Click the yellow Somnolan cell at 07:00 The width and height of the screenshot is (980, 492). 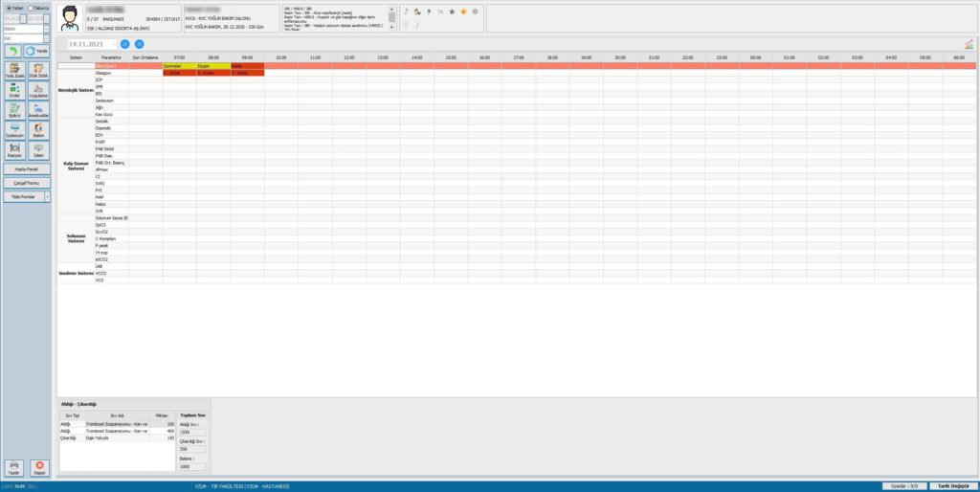(179, 66)
